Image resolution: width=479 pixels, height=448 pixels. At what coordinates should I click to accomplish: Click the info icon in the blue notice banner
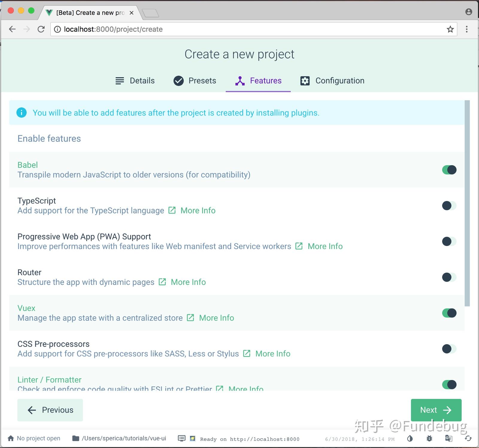tap(21, 113)
